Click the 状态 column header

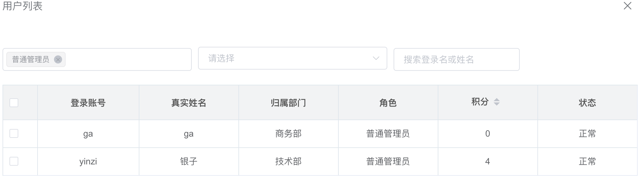[x=587, y=102]
